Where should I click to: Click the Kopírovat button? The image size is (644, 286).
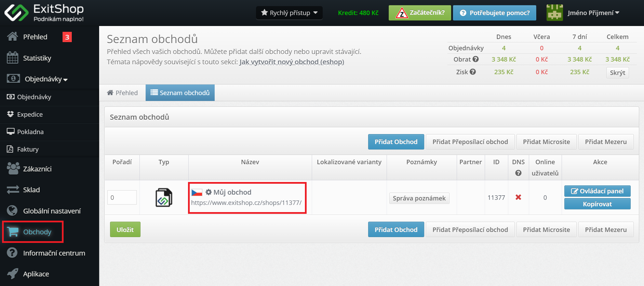point(597,204)
